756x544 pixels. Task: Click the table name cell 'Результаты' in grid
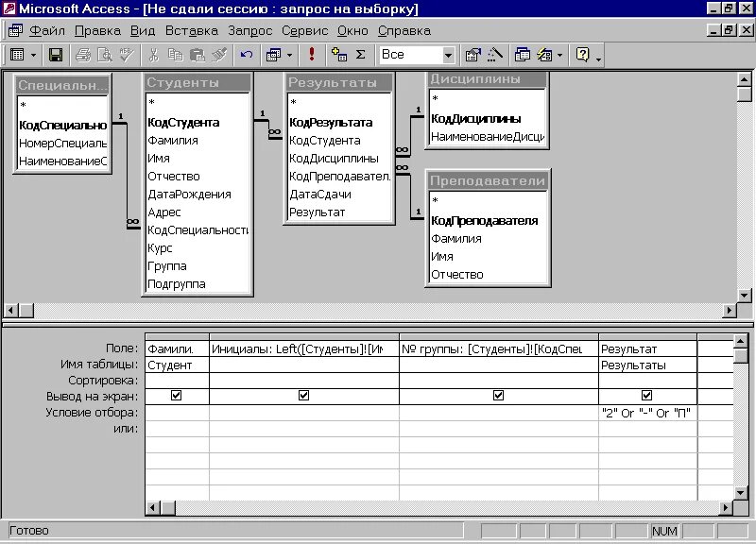[x=647, y=365]
